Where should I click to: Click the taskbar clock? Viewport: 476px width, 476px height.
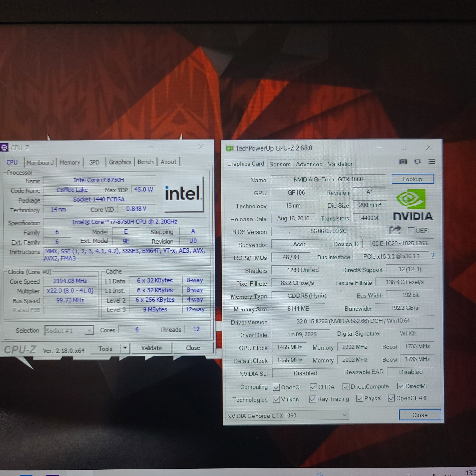(x=471, y=472)
